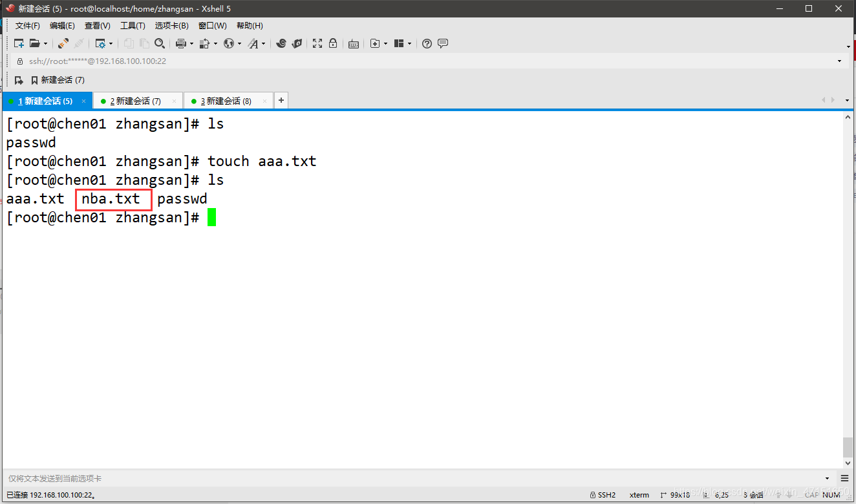
Task: Launch Xftp with the swirl icon
Action: [281, 43]
